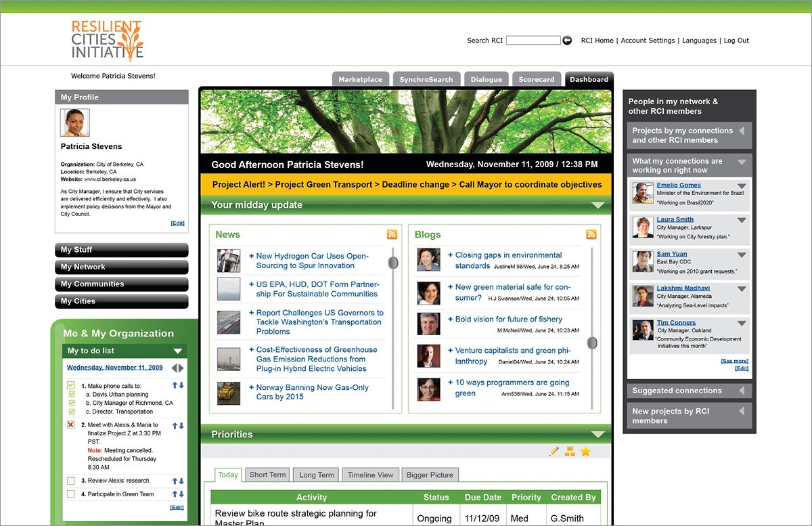Click the search go arrow button
The width and height of the screenshot is (812, 526).
pyautogui.click(x=567, y=41)
